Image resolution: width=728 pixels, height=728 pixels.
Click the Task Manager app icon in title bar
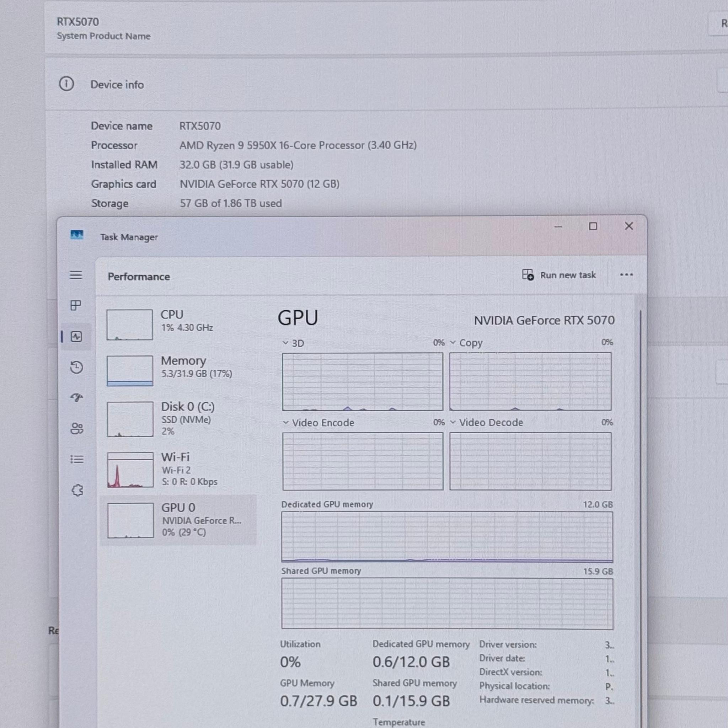click(x=77, y=235)
